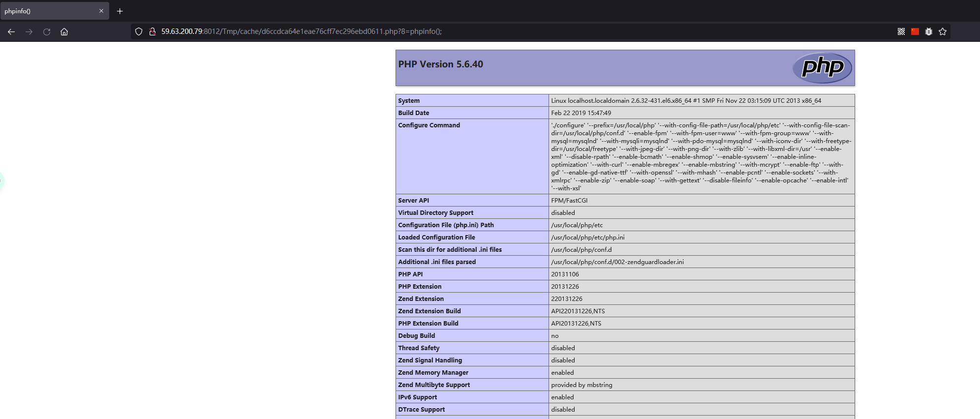Click 'Scan this dir for additional .ini files'
Viewport: 980px width, 419px height.
tap(450, 250)
